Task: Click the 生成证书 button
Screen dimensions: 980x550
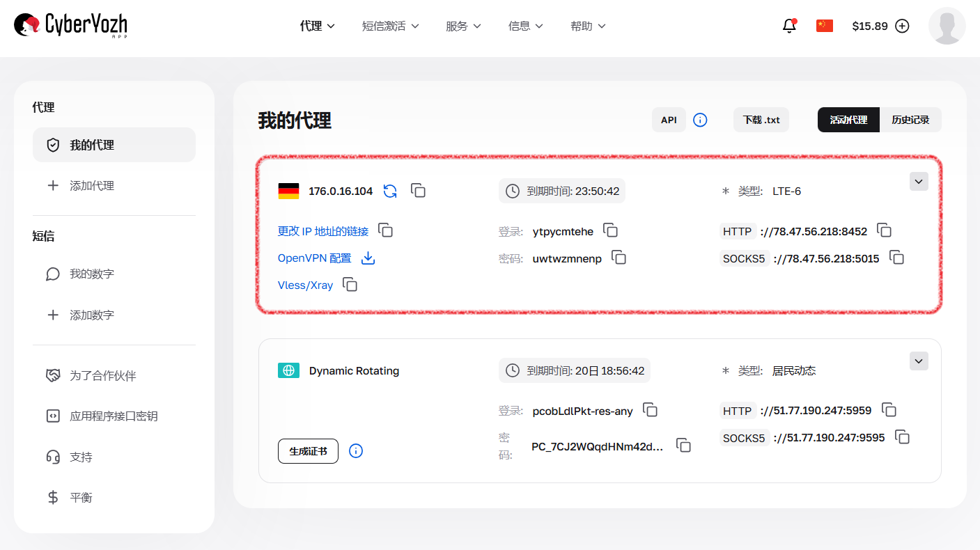Action: 308,450
